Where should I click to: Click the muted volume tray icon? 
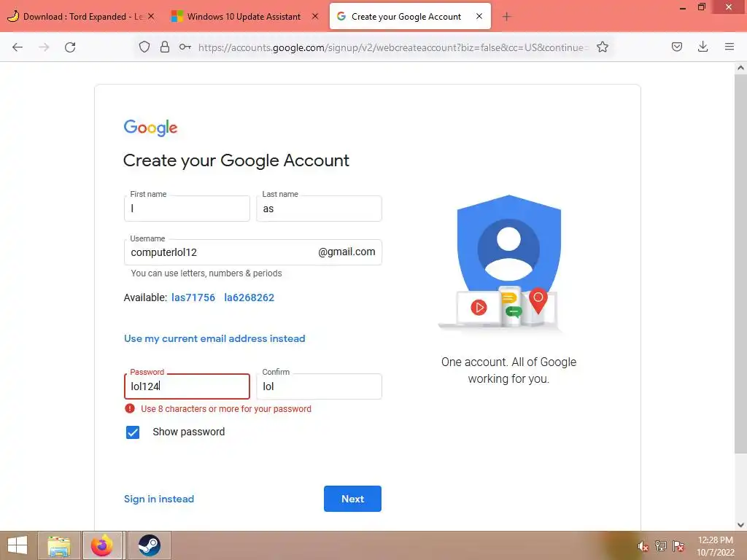point(643,546)
